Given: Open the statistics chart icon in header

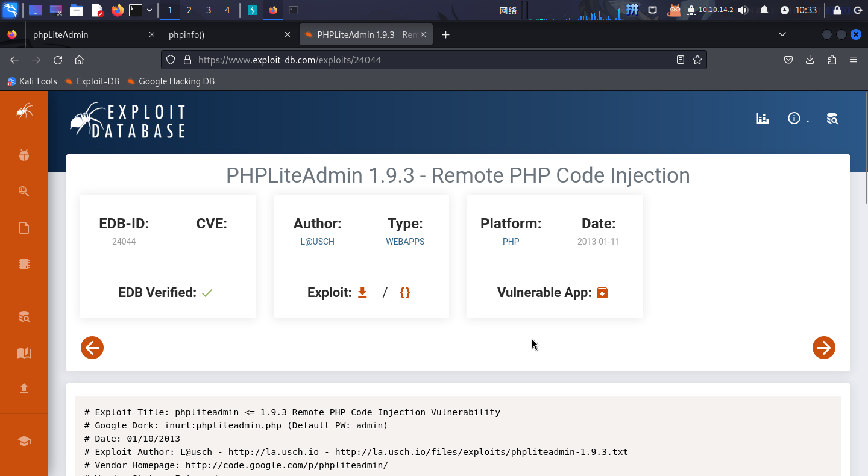Looking at the screenshot, I should click(763, 119).
